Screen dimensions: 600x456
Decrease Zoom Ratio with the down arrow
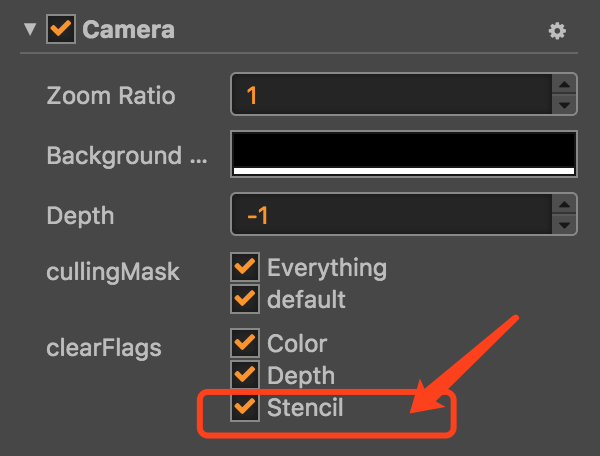click(565, 105)
